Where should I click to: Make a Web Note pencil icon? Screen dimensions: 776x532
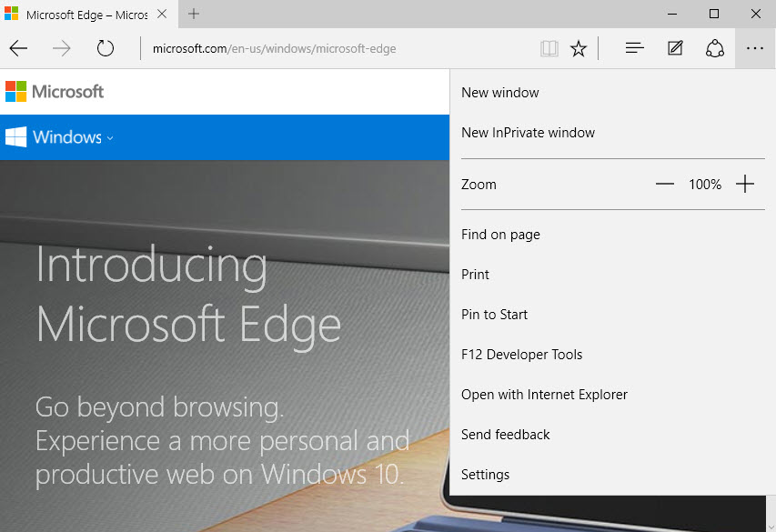click(x=675, y=48)
